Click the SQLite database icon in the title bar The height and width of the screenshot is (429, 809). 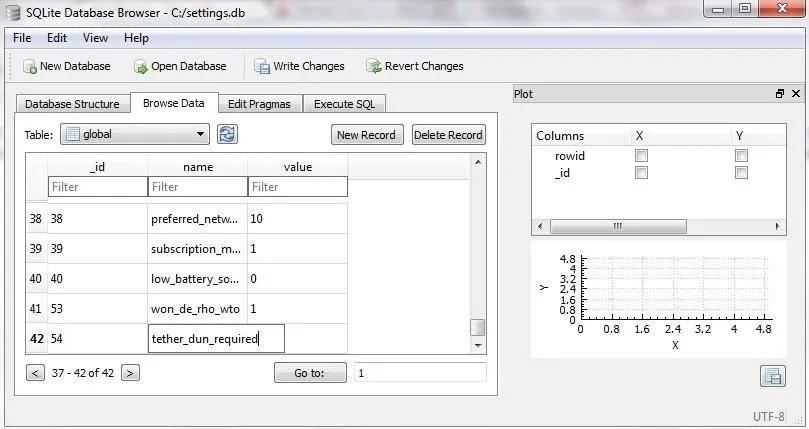pyautogui.click(x=13, y=12)
